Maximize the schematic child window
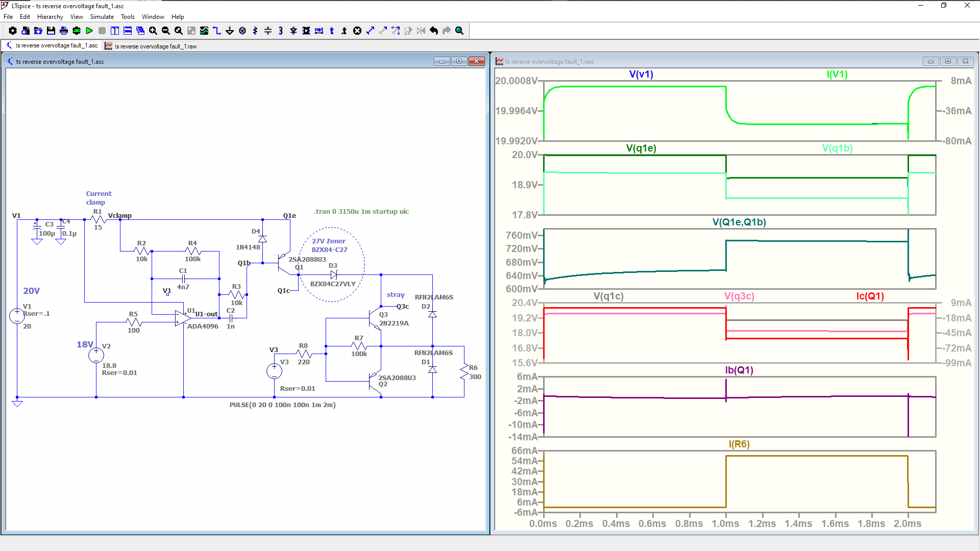The width and height of the screenshot is (980, 551). point(459,61)
